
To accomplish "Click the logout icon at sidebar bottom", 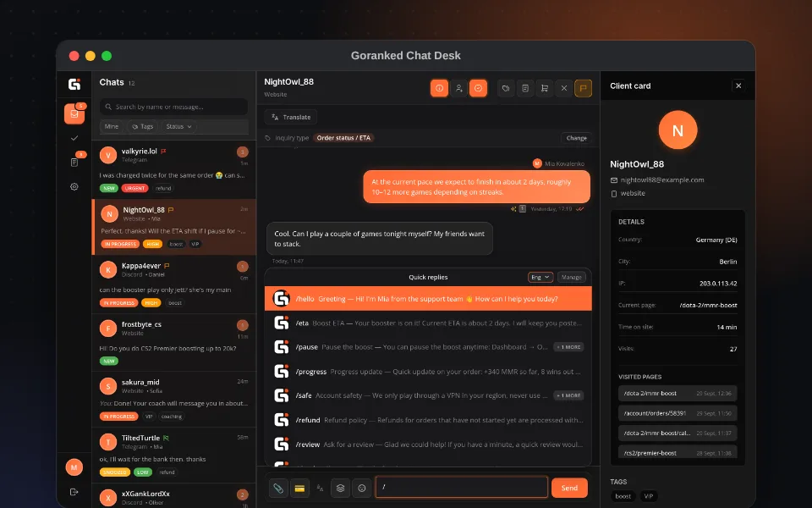I will point(74,491).
